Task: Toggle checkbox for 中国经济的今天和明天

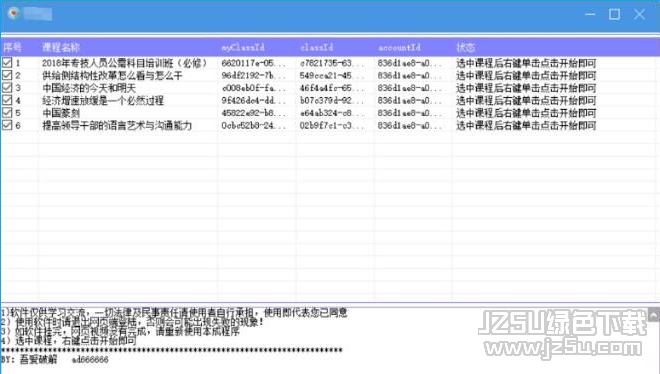Action: click(7, 88)
